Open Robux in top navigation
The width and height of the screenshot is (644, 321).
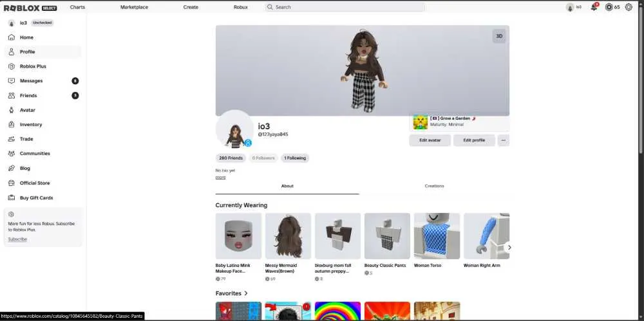(241, 7)
